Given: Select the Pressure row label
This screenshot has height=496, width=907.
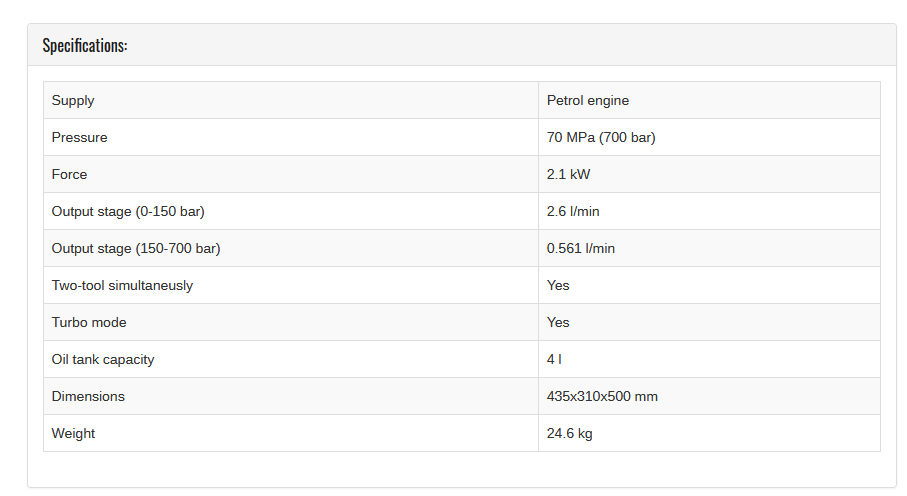Looking at the screenshot, I should (79, 138).
